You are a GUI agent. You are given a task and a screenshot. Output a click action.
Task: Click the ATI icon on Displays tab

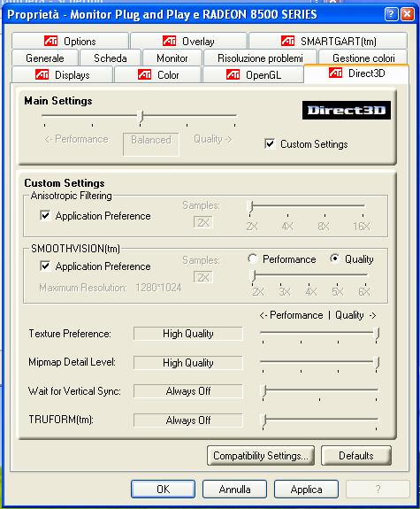(x=42, y=74)
